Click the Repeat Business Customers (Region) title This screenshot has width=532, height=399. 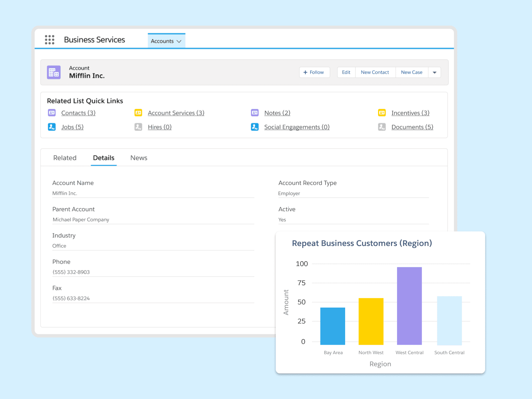[x=362, y=243]
